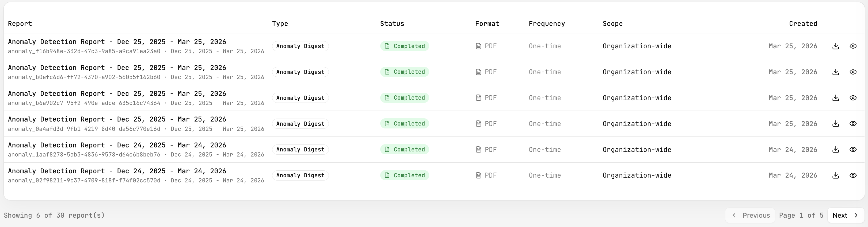The width and height of the screenshot is (868, 227).
Task: Click the download icon for report anomaly_b6a902c7
Action: (835, 98)
